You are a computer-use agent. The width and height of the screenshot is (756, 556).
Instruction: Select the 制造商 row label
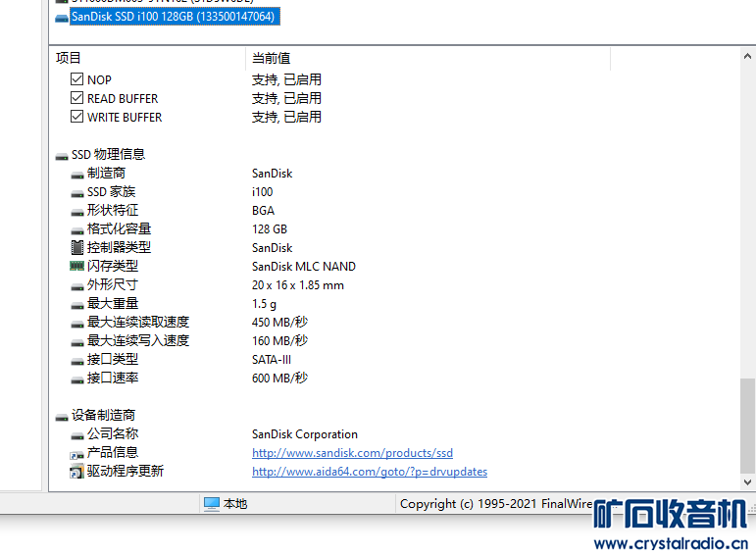click(106, 174)
